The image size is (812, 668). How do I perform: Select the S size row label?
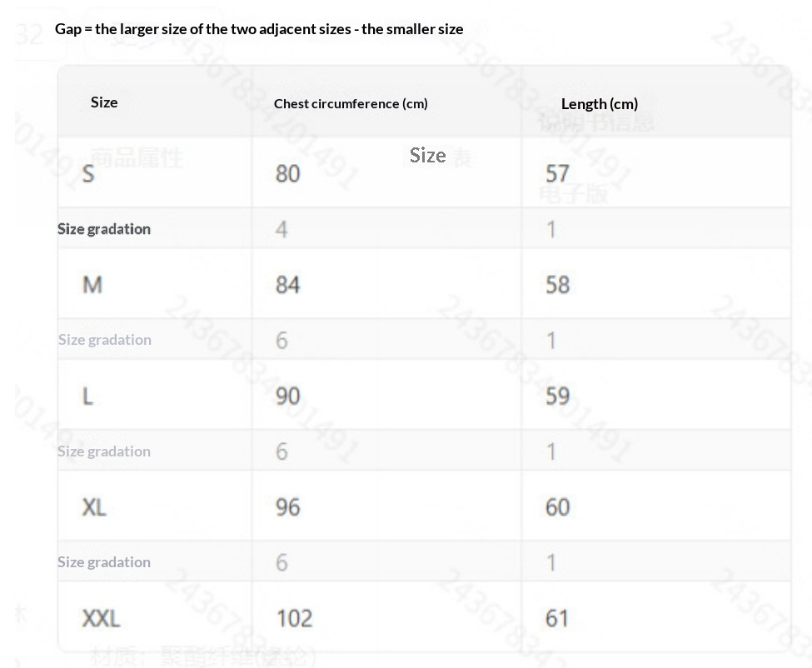[88, 173]
